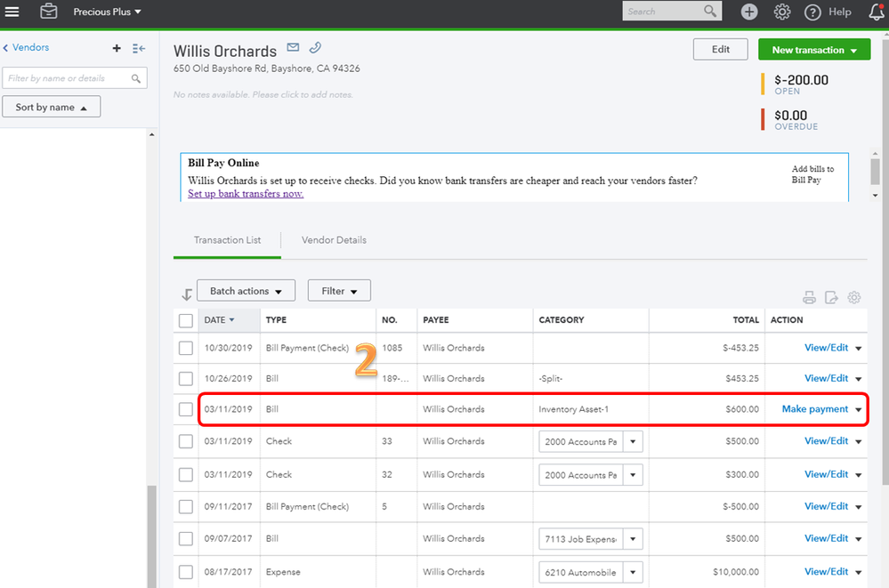Print the transaction list
Image resolution: width=889 pixels, height=588 pixels.
(809, 297)
